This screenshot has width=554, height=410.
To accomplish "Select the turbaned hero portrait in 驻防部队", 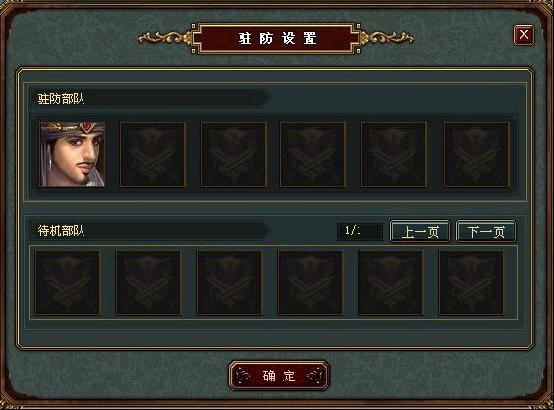I will pos(72,154).
